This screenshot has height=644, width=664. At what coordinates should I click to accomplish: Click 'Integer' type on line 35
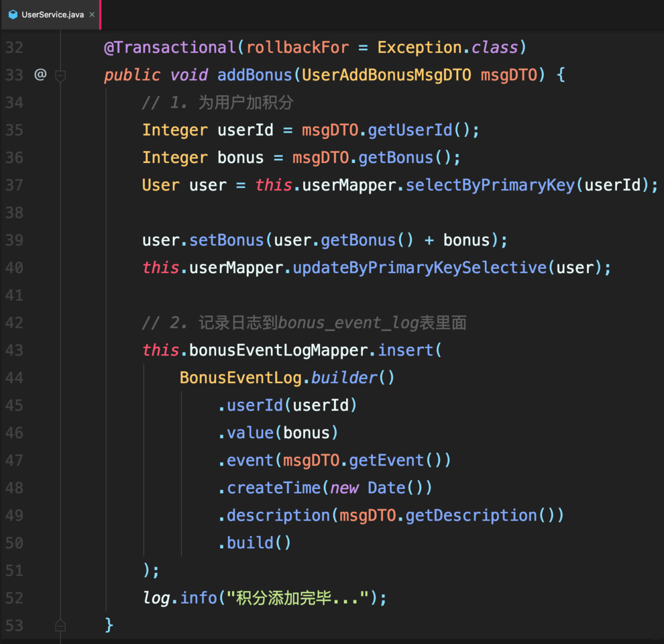point(175,130)
